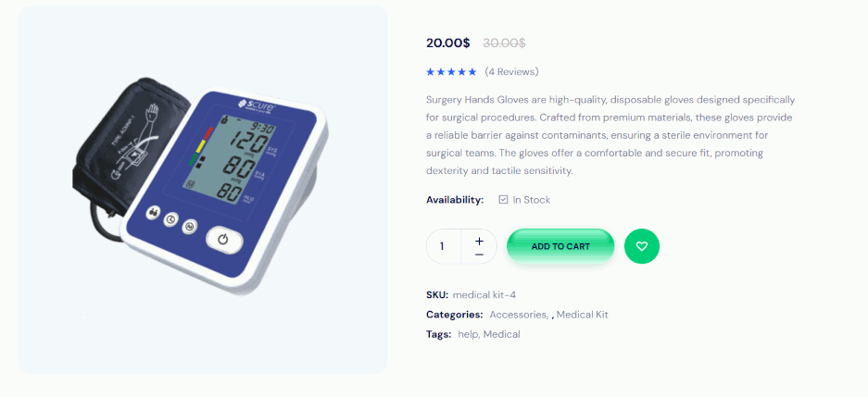Click the product description paragraph
This screenshot has width=868, height=397.
610,135
